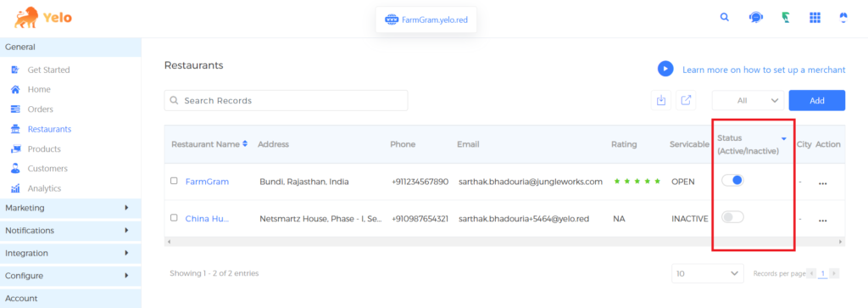This screenshot has width=868, height=308.
Task: Open the apps grid icon
Action: click(815, 17)
